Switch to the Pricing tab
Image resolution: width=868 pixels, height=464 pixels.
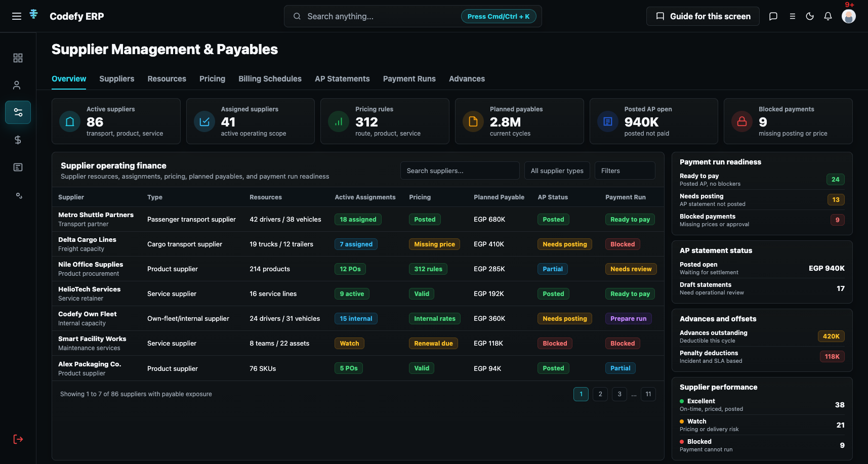pos(212,79)
